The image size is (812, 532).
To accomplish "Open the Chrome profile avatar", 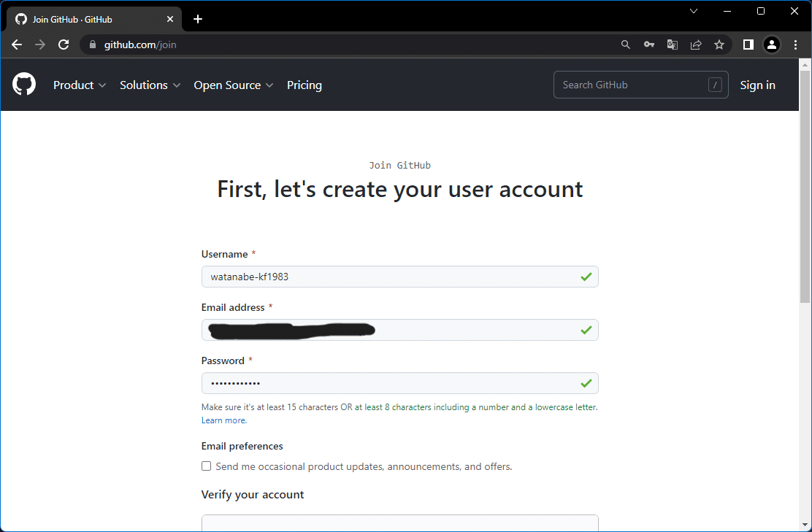I will click(772, 45).
